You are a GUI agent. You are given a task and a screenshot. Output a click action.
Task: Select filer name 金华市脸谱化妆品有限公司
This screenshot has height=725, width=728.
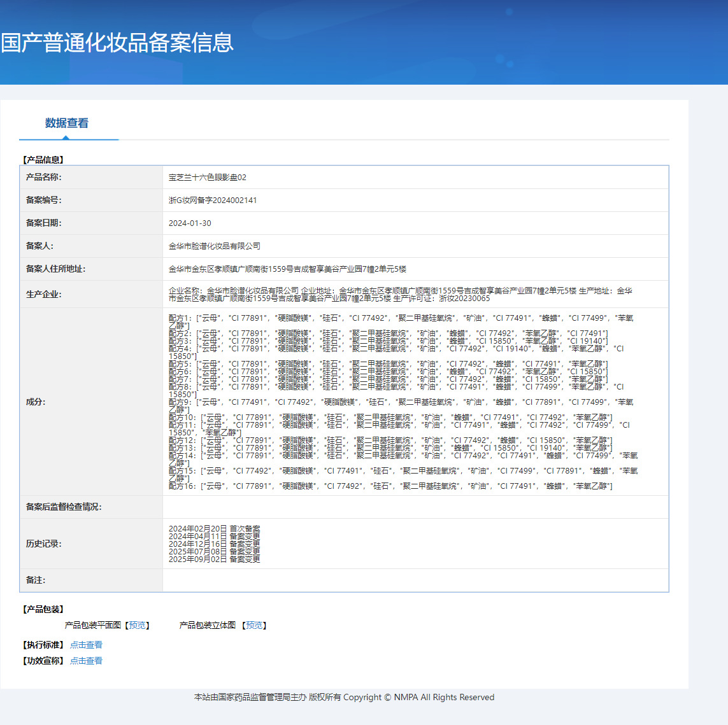tap(215, 246)
